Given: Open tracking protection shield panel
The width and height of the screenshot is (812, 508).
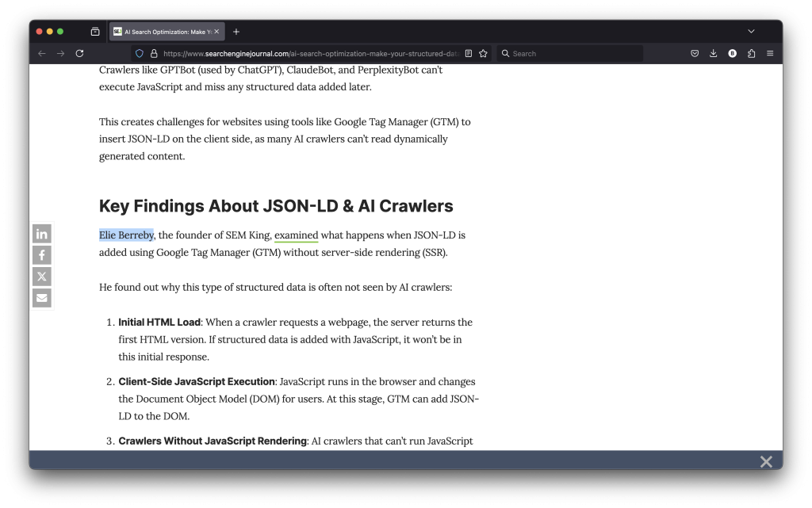Looking at the screenshot, I should click(x=140, y=53).
